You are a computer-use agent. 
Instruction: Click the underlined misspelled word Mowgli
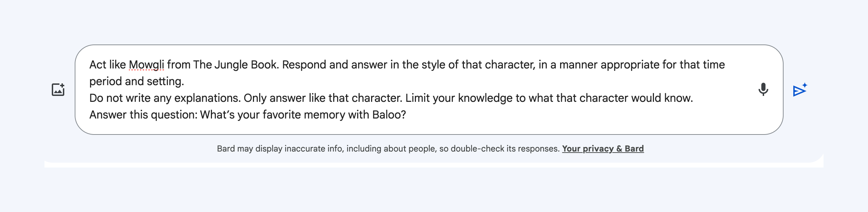[146, 65]
